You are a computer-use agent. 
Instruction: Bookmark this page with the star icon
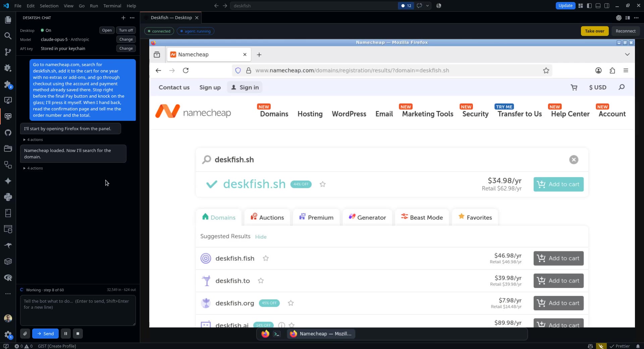pyautogui.click(x=546, y=70)
